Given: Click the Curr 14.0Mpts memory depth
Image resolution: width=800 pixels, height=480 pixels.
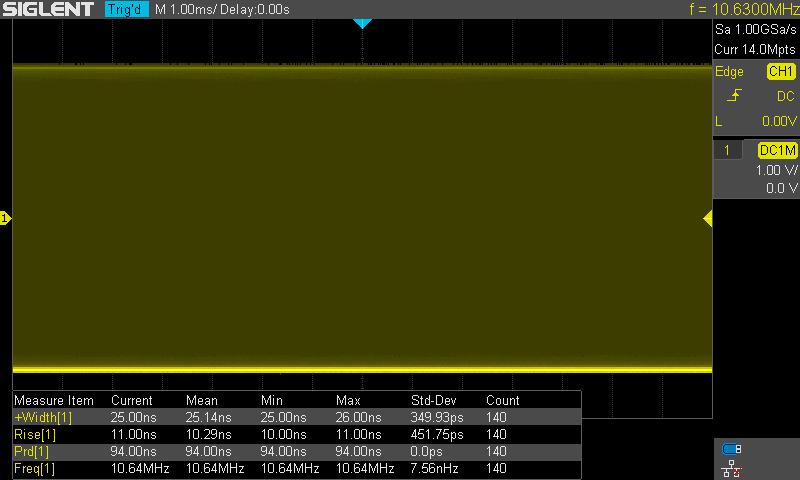Looking at the screenshot, I should [755, 49].
